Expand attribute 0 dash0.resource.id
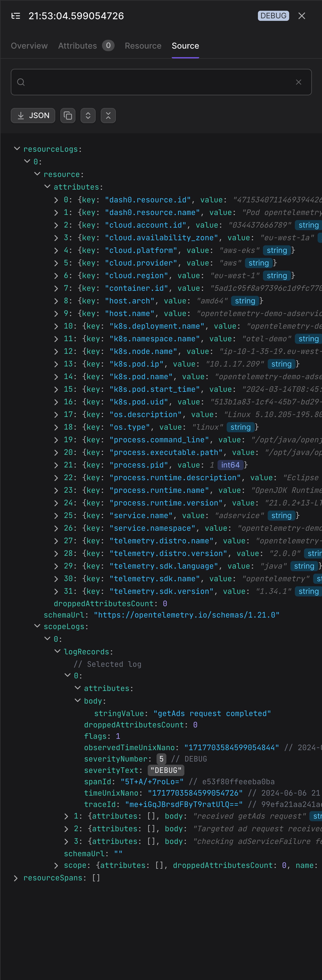The image size is (322, 980). pos(56,199)
